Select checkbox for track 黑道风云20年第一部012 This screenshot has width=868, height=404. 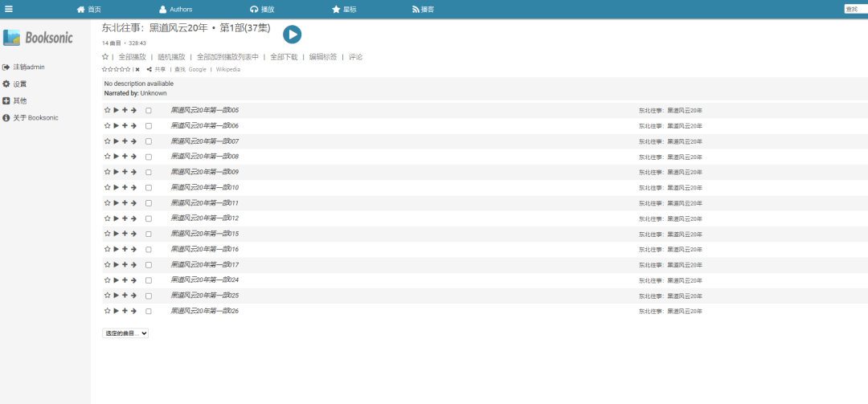(149, 218)
